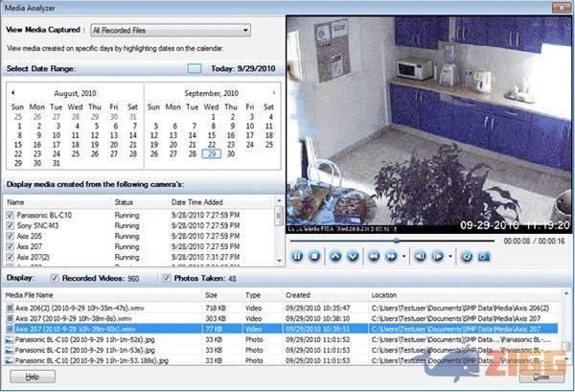Advance the calendar to next month
Image resolution: width=575 pixels, height=392 pixels.
(274, 93)
